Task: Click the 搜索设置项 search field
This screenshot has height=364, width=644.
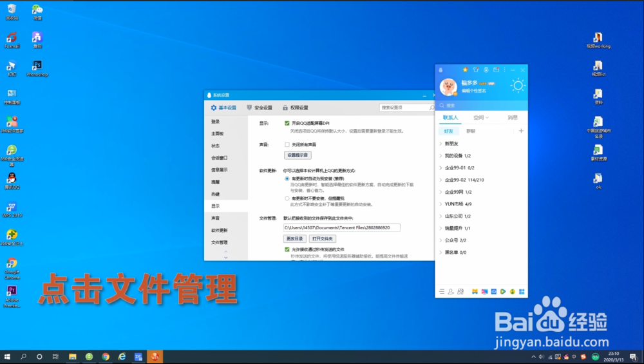Action: (404, 108)
